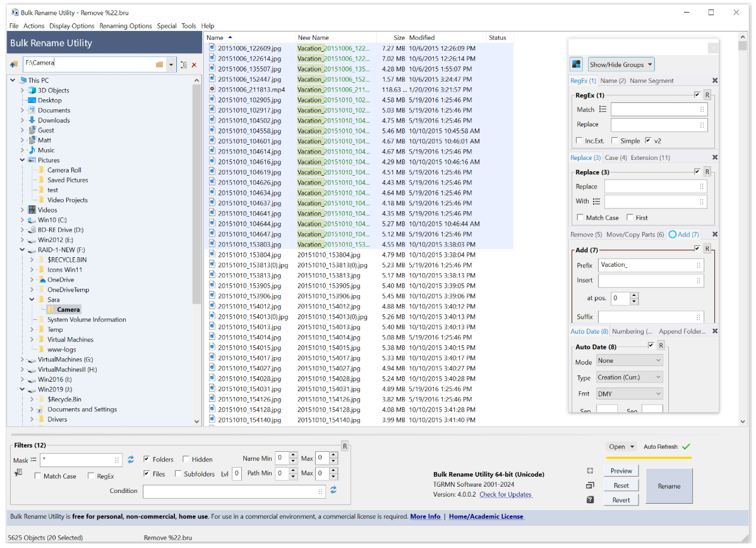Open the Fmt DMY dropdown

(629, 394)
